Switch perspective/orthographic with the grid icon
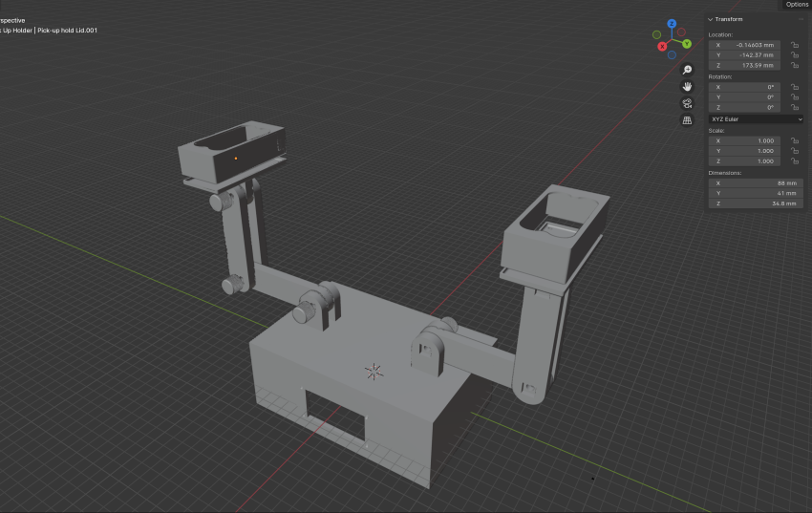Screen dimensions: 812x513 (686, 120)
